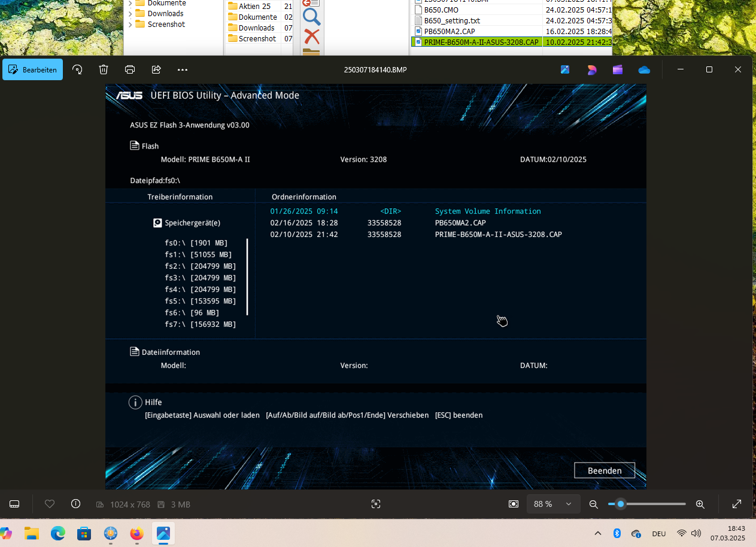Screen dimensions: 756x547
Task: Select the Screenshot folder in middle file panel
Action: (x=257, y=38)
